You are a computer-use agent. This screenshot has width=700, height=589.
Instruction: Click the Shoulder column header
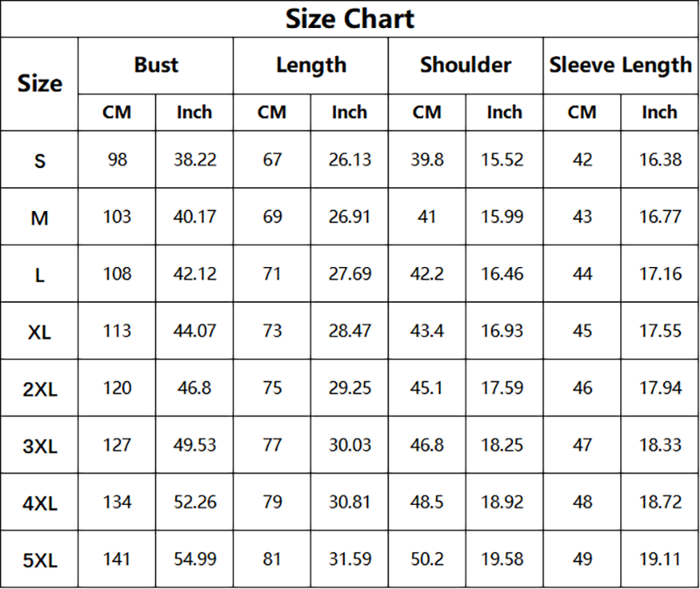465,65
